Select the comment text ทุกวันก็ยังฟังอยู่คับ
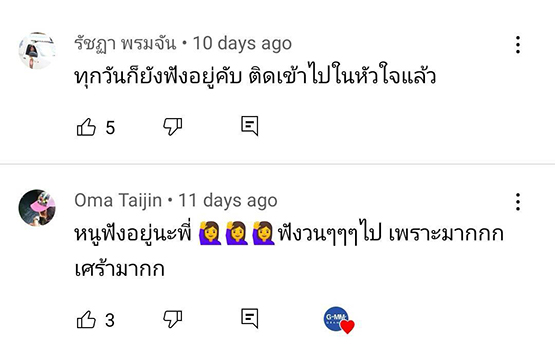This screenshot has height=360, width=555. coord(158,77)
